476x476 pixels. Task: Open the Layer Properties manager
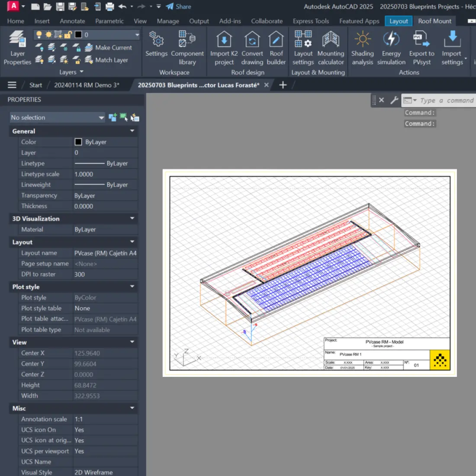(17, 48)
